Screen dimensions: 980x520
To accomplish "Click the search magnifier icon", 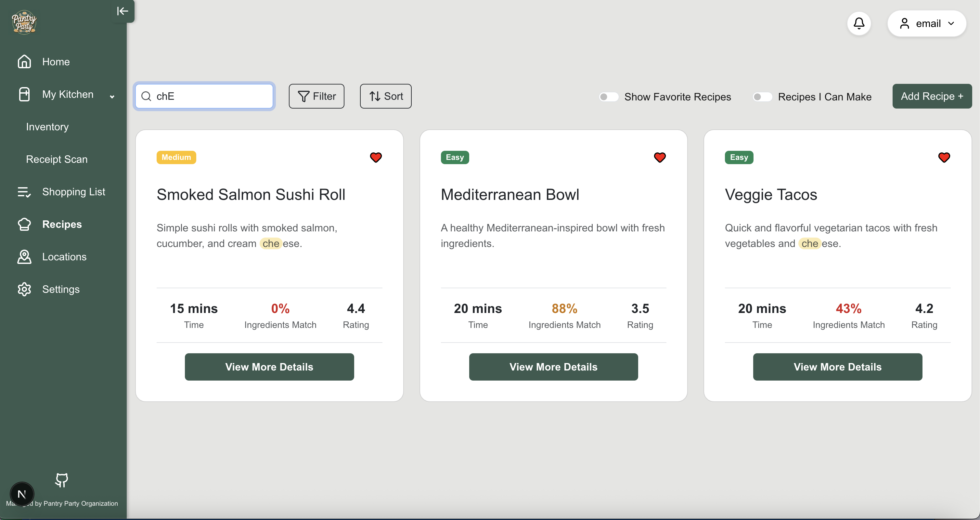I will tap(146, 96).
